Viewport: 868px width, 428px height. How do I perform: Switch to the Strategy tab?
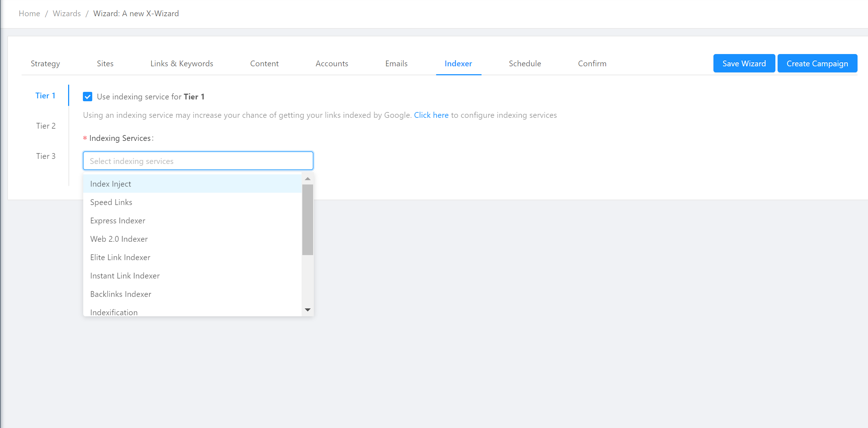[x=45, y=63]
